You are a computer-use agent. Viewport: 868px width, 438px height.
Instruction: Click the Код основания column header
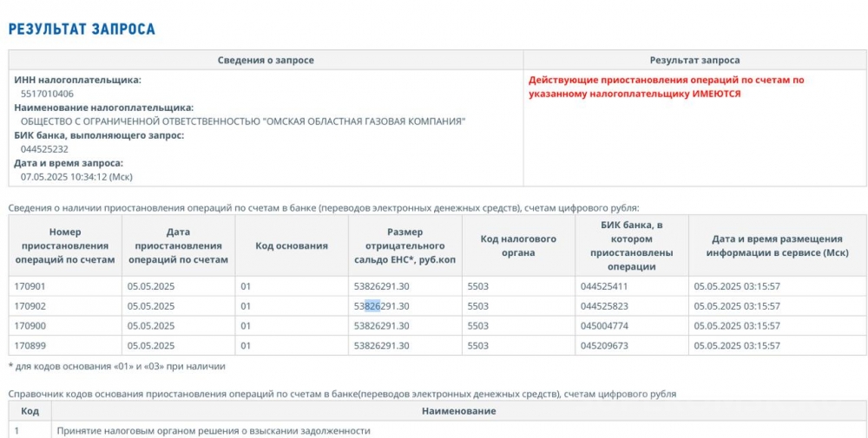coord(292,246)
